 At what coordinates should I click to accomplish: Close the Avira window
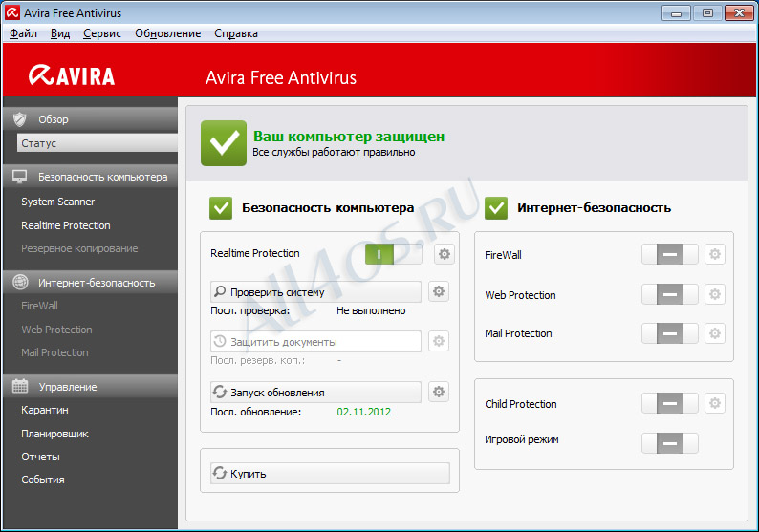(x=739, y=13)
